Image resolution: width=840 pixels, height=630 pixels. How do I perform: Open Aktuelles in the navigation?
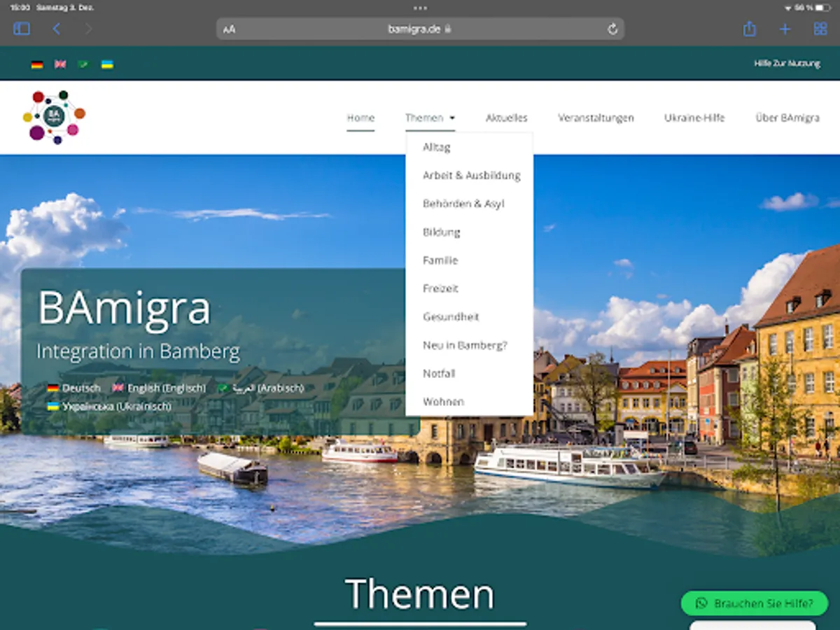point(507,118)
